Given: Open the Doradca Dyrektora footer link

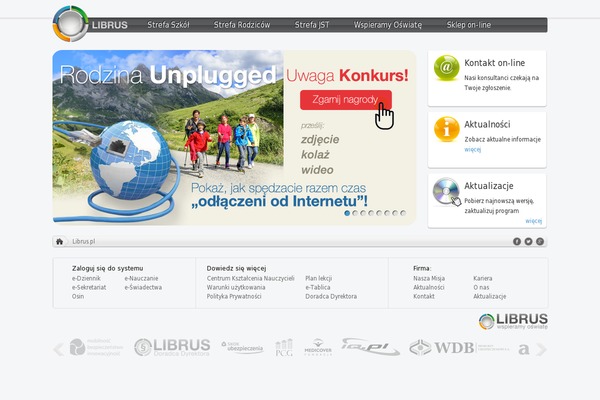Looking at the screenshot, I should 331,296.
